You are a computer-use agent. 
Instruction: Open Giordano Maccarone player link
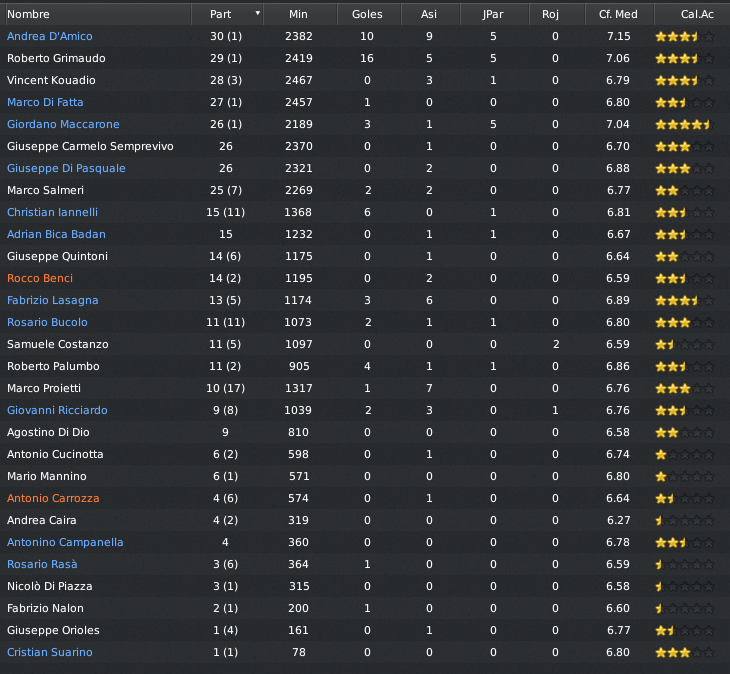63,124
